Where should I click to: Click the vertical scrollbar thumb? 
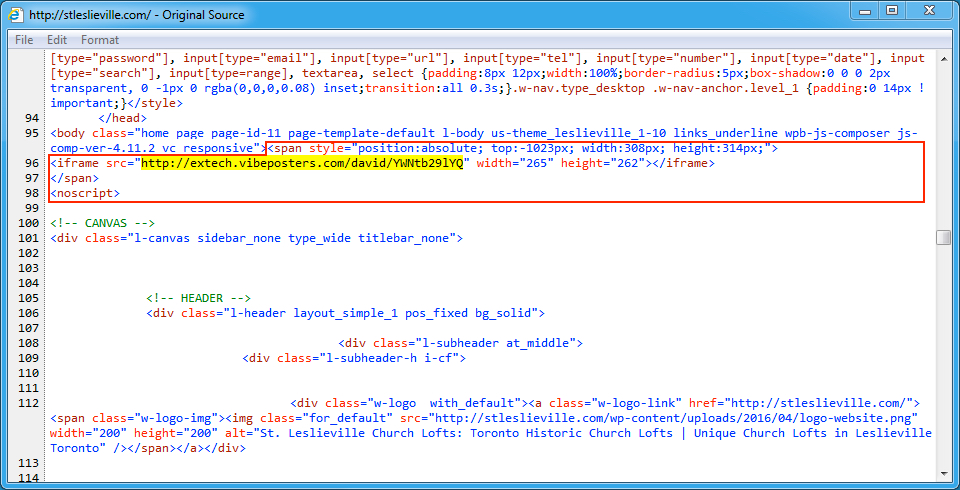click(x=943, y=238)
